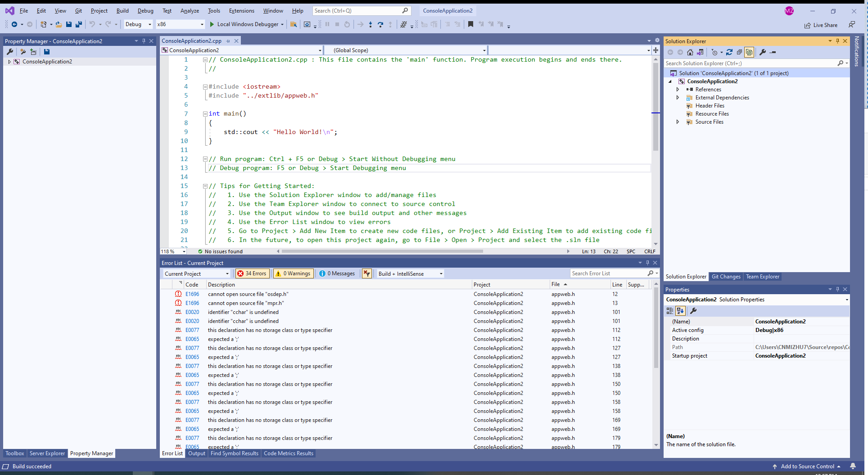Image resolution: width=868 pixels, height=475 pixels.
Task: Click the Live Share button
Action: coord(821,25)
